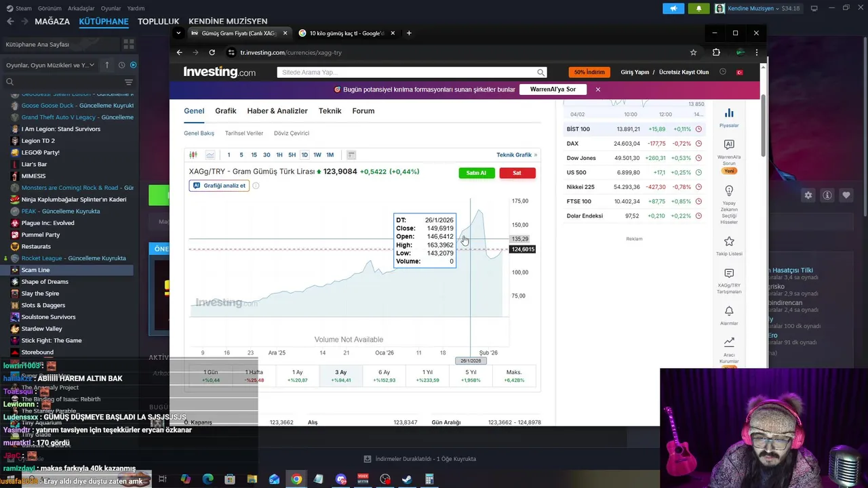Click the Steam announcements megaphone button

[x=673, y=9]
